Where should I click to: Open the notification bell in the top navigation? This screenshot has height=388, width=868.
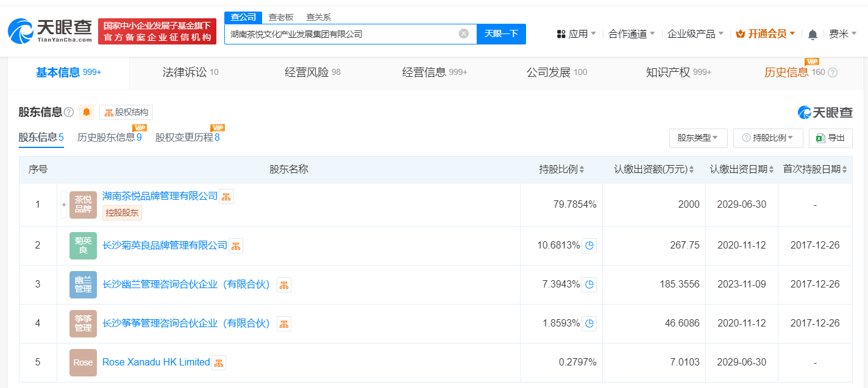pyautogui.click(x=811, y=35)
